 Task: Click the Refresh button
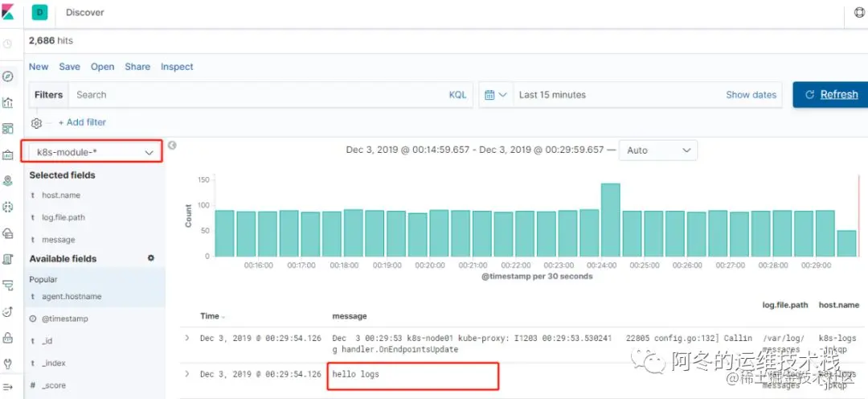(830, 95)
